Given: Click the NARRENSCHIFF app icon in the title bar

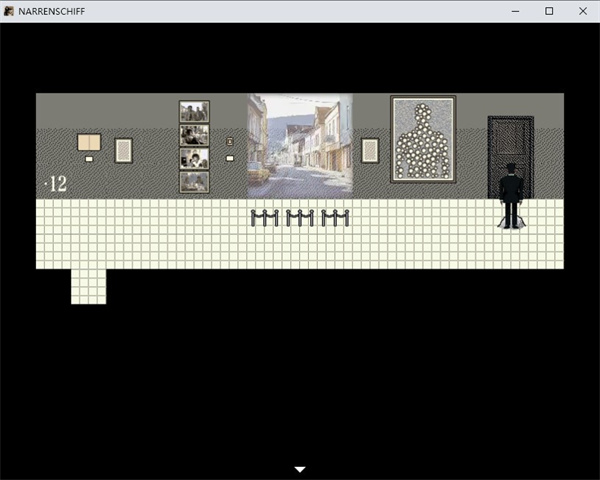Looking at the screenshot, I should point(9,11).
